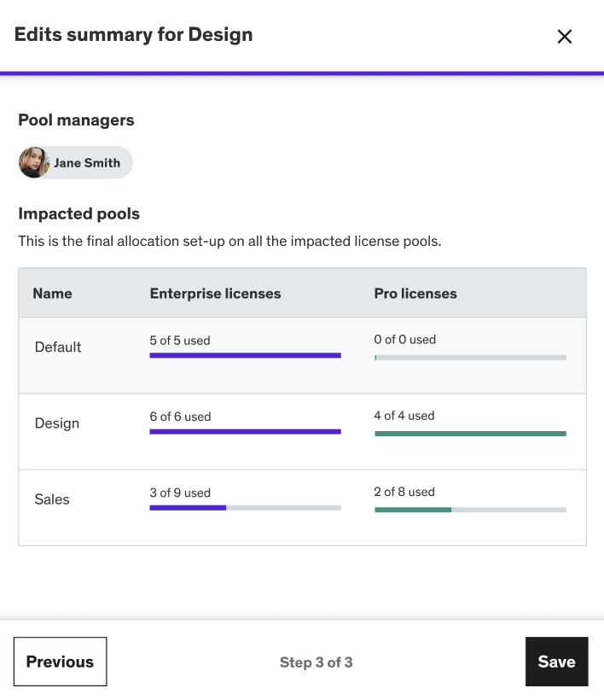Screen dimensions: 604x700
Task: Click the Impacted pools heading
Action: (78, 213)
